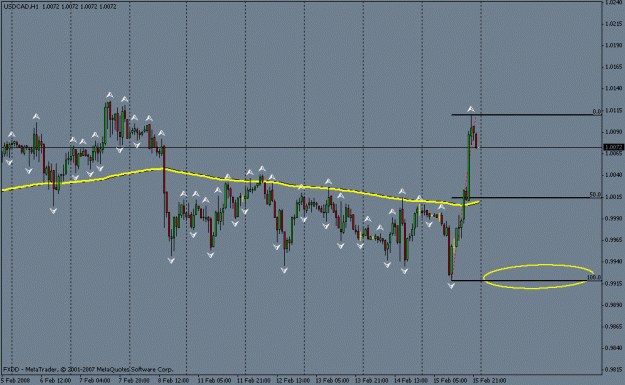This screenshot has height=385, width=625.
Task: Click the 13 Feb 21:00 time label
Action: (371, 380)
